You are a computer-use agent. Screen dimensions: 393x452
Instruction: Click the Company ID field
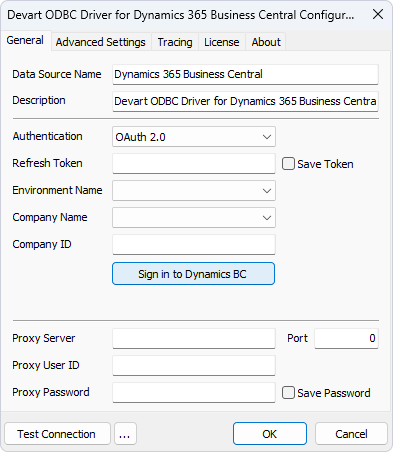[194, 244]
